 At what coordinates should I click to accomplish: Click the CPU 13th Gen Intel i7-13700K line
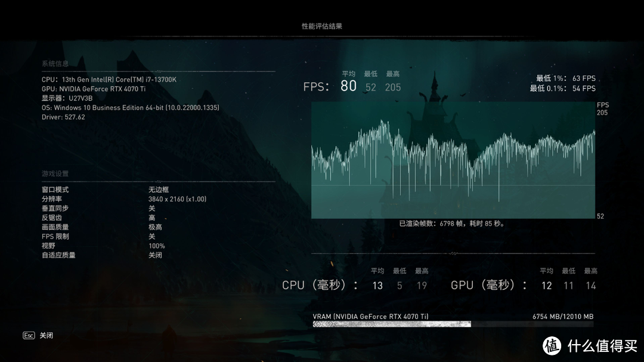(x=109, y=79)
